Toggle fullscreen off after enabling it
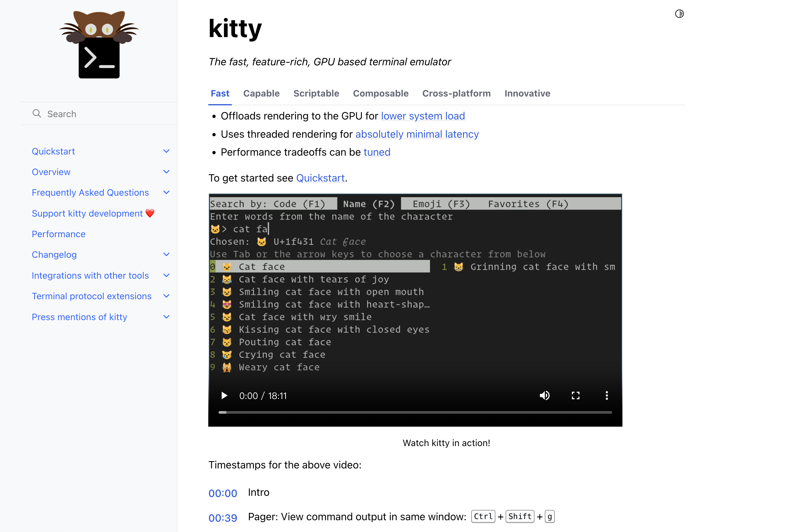The image size is (786, 532). [x=576, y=395]
